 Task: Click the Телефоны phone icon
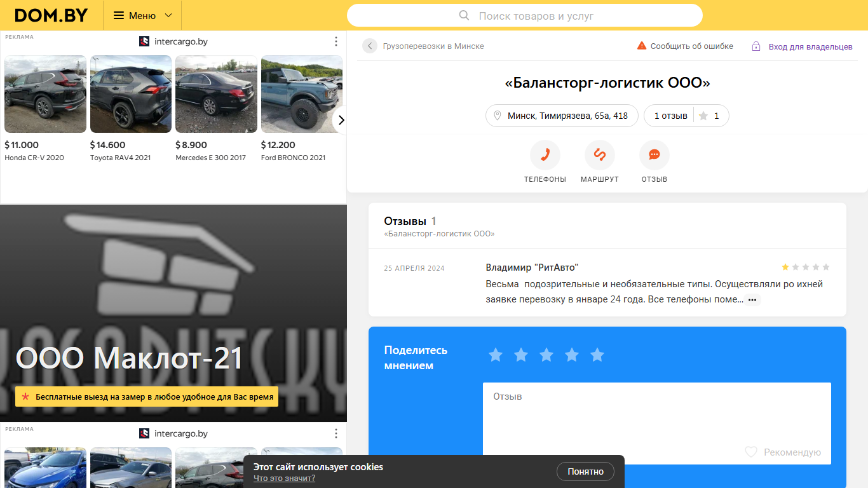pyautogui.click(x=545, y=155)
